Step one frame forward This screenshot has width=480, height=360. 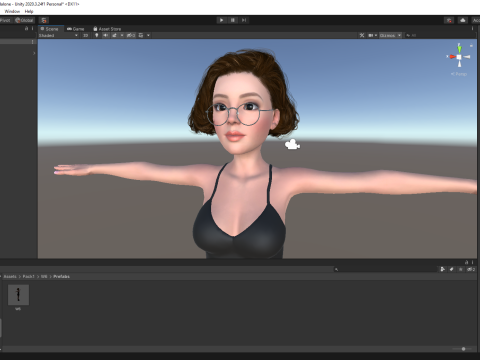244,20
